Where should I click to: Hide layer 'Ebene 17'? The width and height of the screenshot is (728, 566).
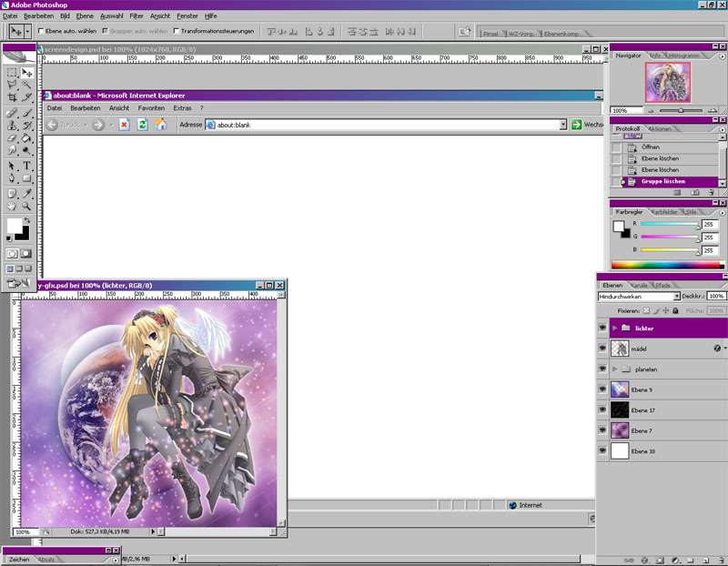602,409
